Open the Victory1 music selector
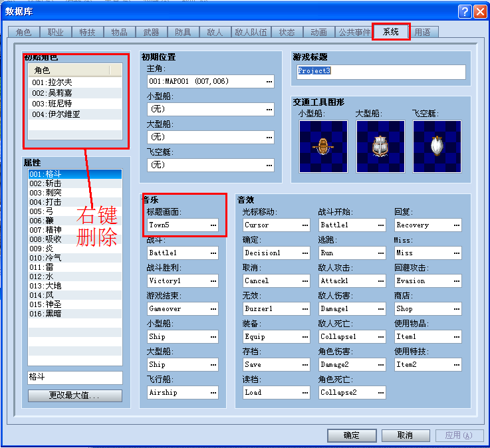This screenshot has width=490, height=448. [x=182, y=281]
